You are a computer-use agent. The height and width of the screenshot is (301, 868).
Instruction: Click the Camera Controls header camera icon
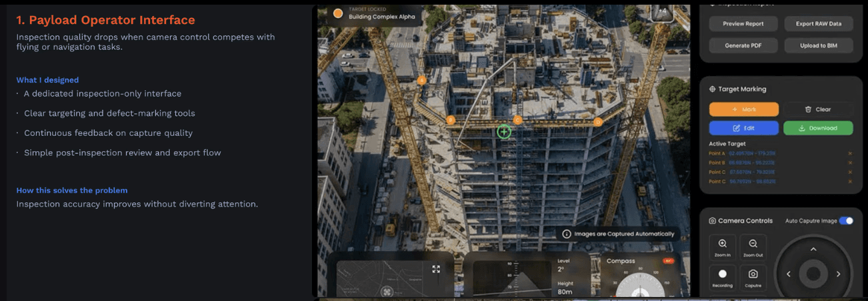(713, 220)
